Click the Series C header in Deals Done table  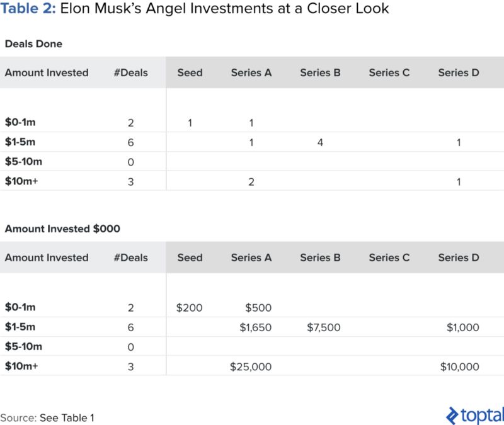tap(389, 72)
